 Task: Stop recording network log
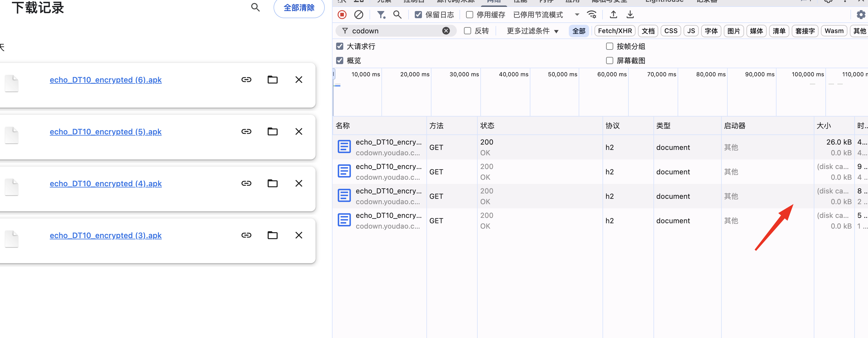pyautogui.click(x=342, y=15)
